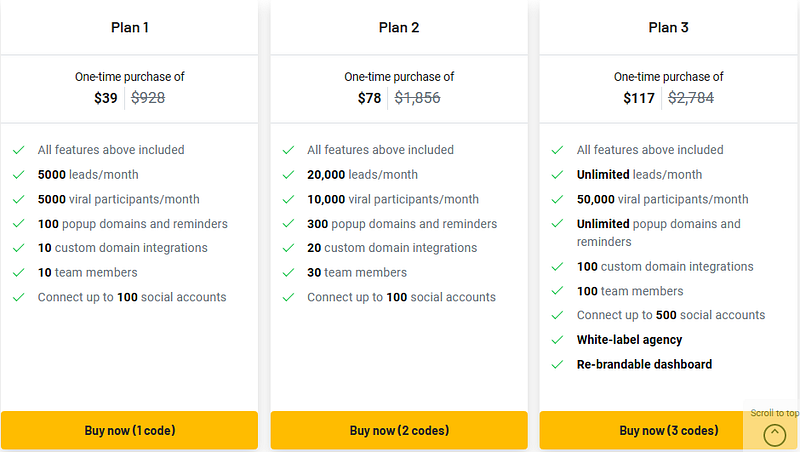Viewport: 800px width, 452px height.
Task: Select the Plan 1 heading
Action: click(x=130, y=28)
